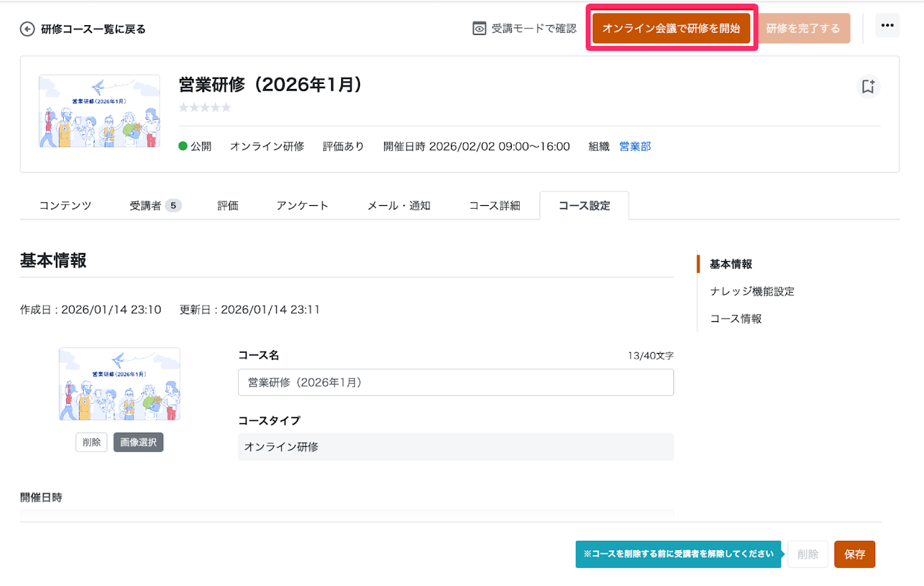This screenshot has width=924, height=586.
Task: Switch to the アンケート tab
Action: pos(303,205)
